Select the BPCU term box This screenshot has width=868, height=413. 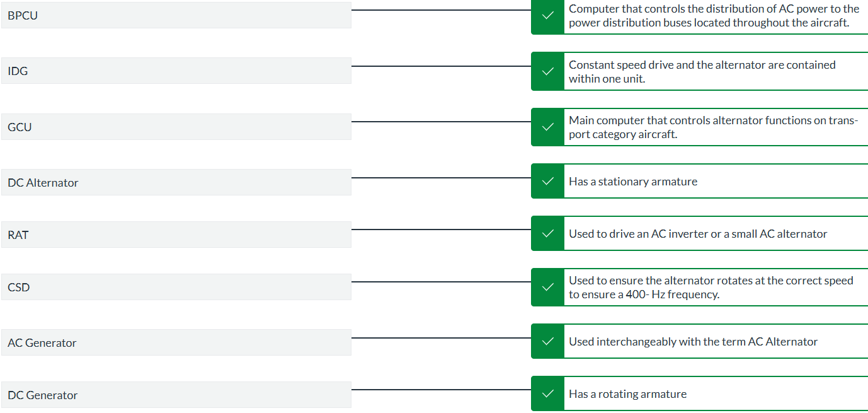coord(176,16)
